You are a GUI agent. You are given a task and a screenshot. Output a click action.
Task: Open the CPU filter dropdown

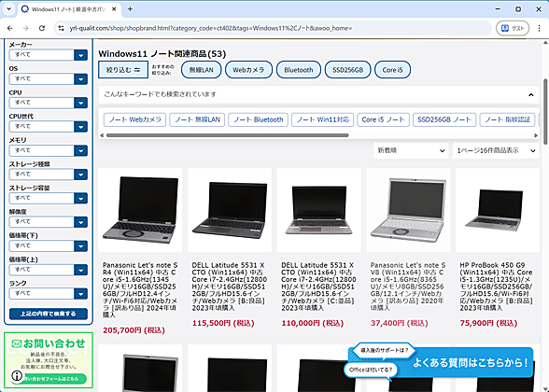[49, 103]
